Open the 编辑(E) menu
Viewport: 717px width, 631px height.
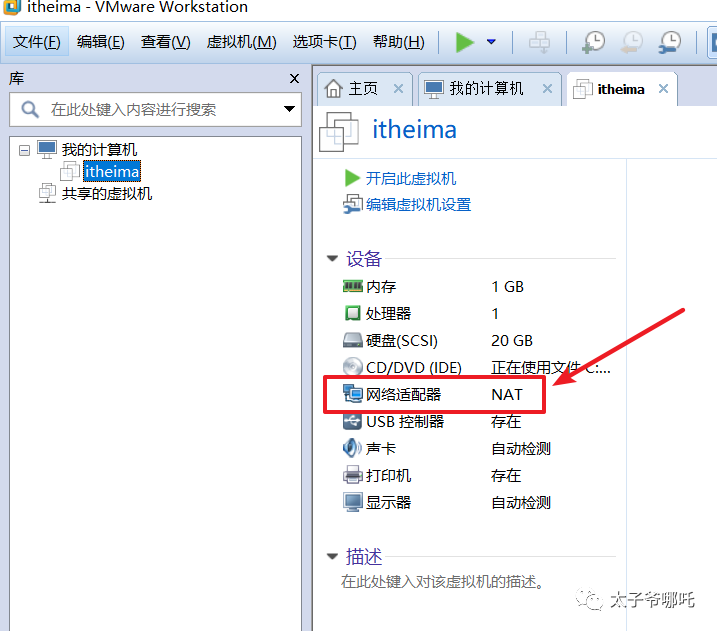click(x=101, y=42)
